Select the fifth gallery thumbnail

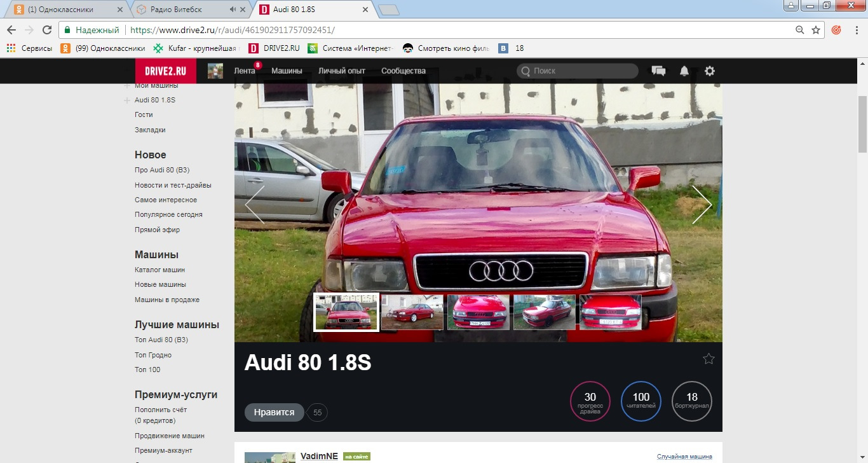611,312
